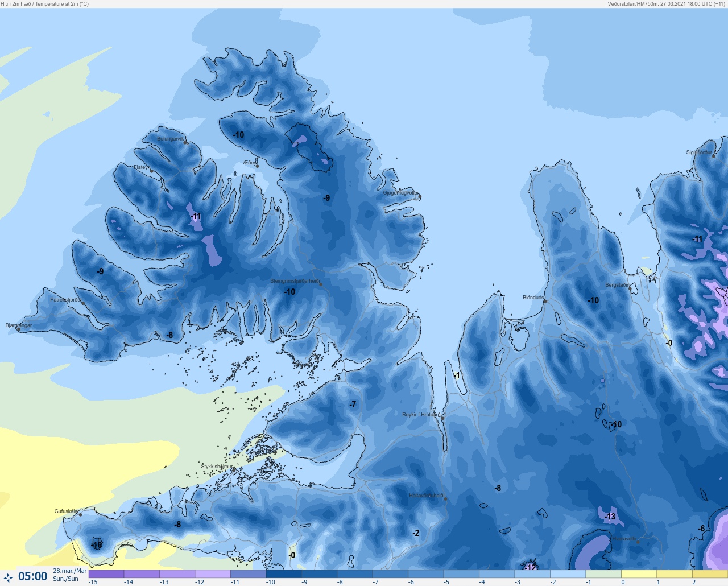Click the Siglufjörður station label
728x586 pixels.
pyautogui.click(x=699, y=152)
